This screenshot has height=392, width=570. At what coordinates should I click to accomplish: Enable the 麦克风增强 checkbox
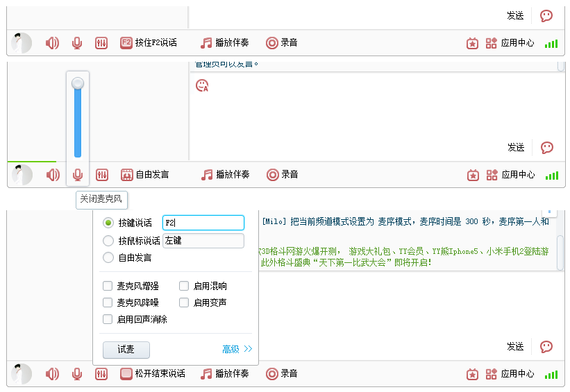tap(108, 286)
